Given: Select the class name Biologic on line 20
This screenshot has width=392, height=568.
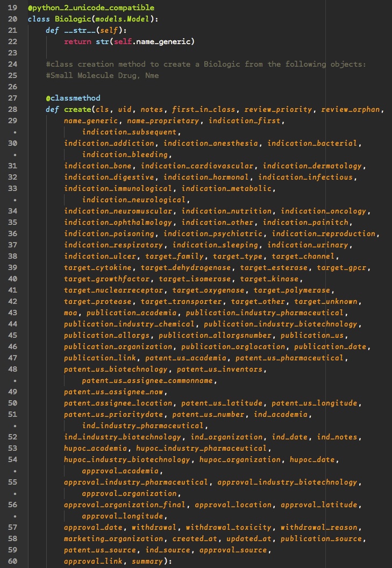Looking at the screenshot, I should 73,19.
